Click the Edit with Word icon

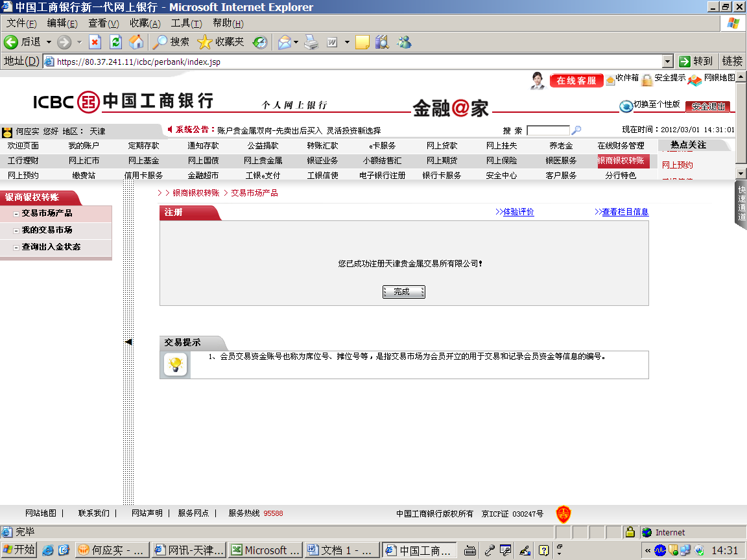point(332,42)
